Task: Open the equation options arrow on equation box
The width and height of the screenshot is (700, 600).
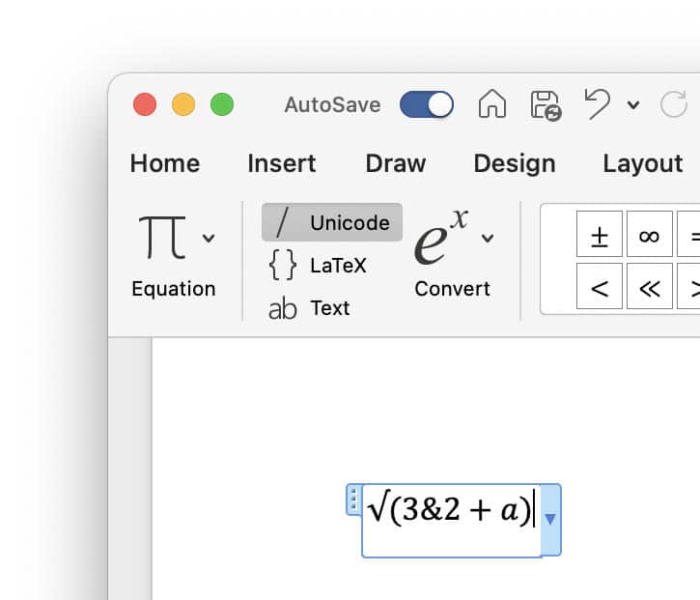Action: click(550, 519)
